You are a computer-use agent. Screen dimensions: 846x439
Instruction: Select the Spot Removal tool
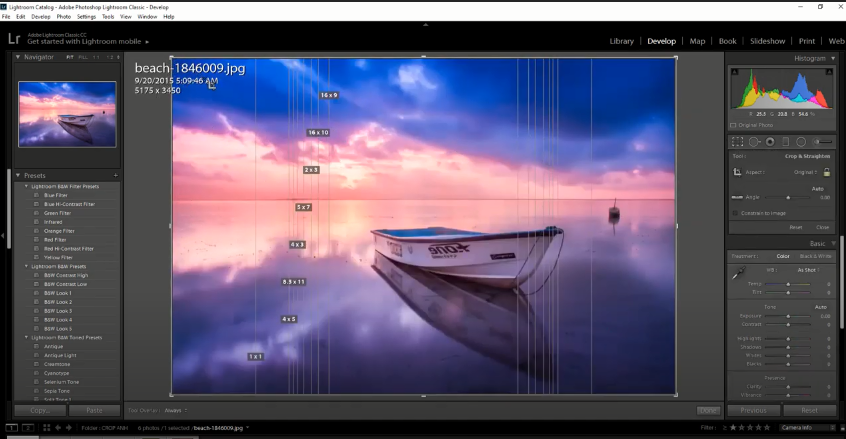click(x=755, y=141)
